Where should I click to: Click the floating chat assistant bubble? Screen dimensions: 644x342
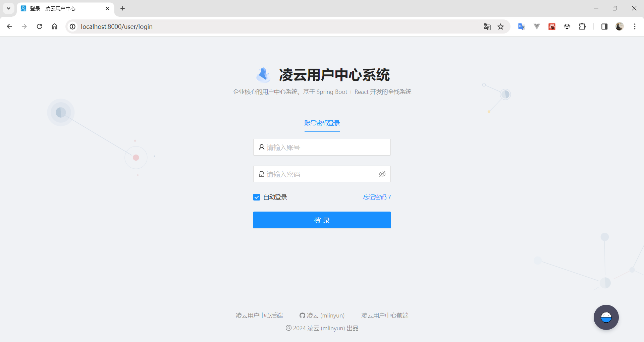coord(606,317)
